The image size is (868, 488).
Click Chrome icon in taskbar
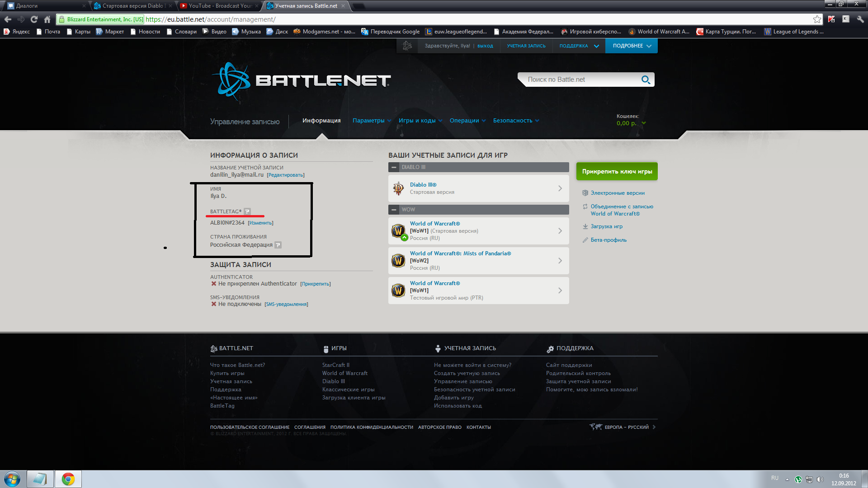click(68, 479)
